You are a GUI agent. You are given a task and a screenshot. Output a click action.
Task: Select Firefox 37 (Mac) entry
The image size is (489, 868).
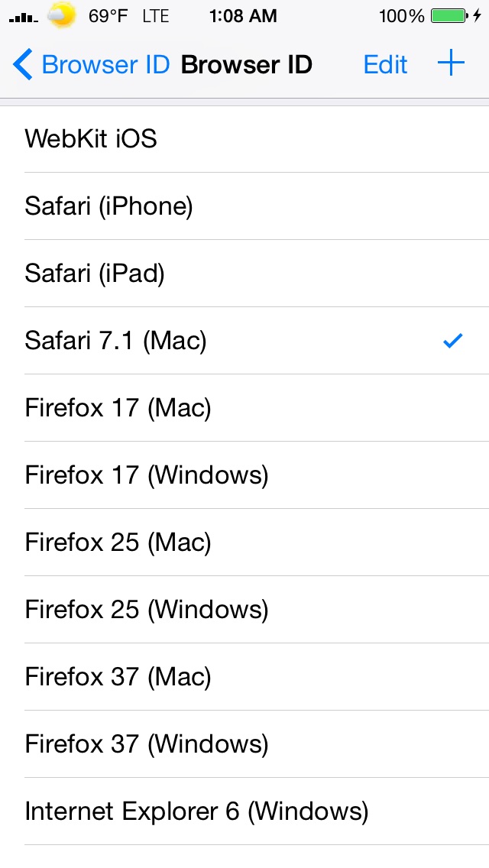(x=244, y=677)
